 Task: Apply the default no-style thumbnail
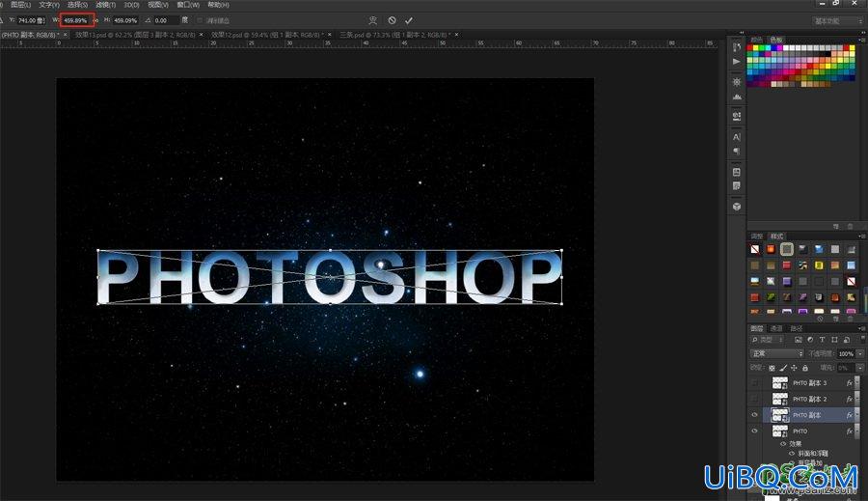(754, 249)
